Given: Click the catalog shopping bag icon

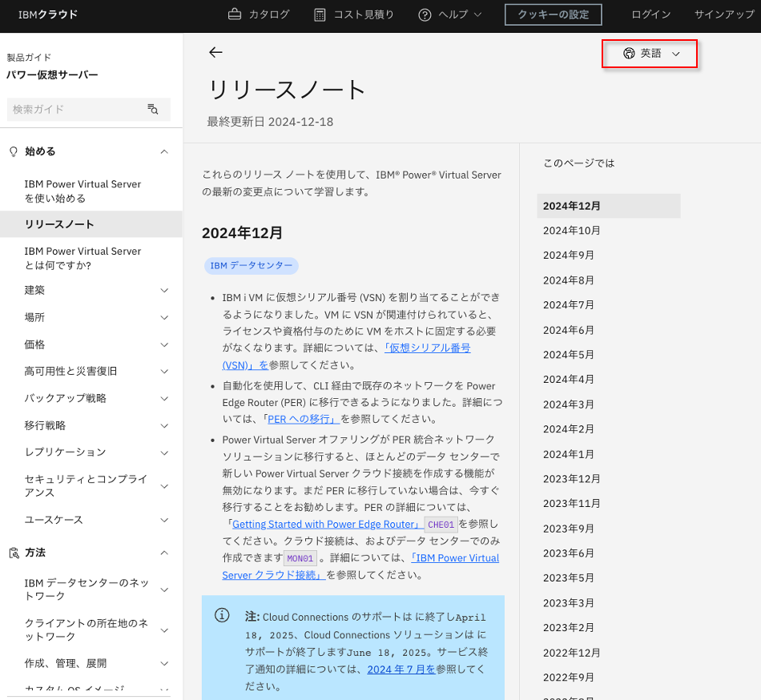Looking at the screenshot, I should 235,14.
